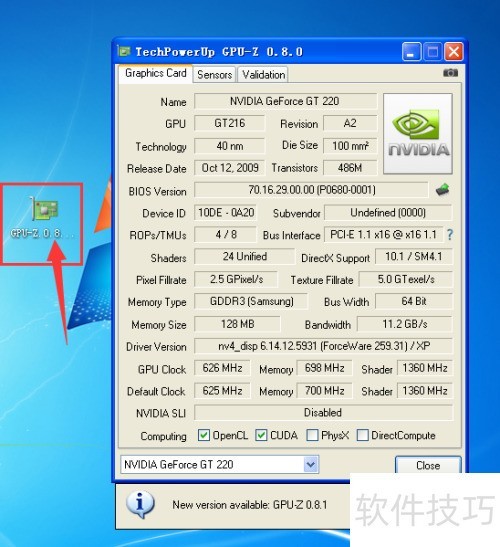Click the Release Date value Oct 12, 2009
Screen dimensions: 500x547
[x=229, y=168]
